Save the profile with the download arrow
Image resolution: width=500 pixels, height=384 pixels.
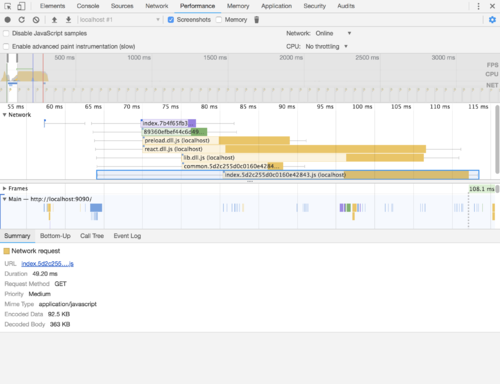click(x=68, y=20)
